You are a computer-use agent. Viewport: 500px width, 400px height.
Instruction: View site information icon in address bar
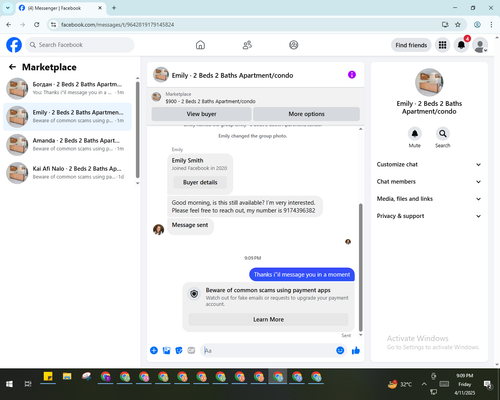point(53,25)
